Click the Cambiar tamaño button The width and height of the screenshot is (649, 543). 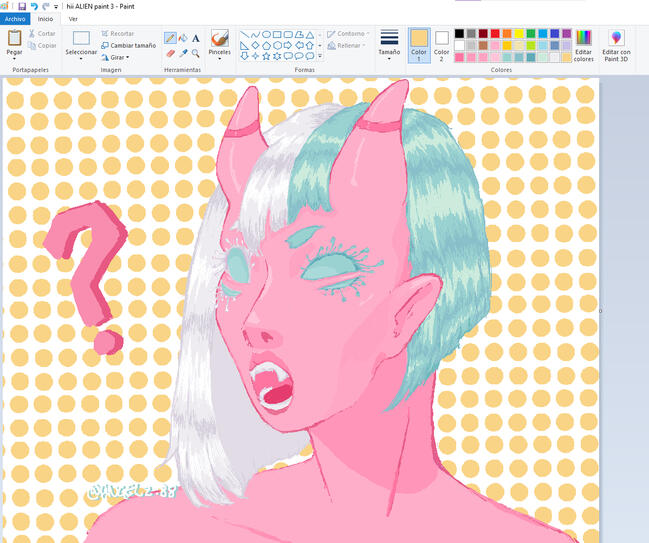(x=128, y=46)
